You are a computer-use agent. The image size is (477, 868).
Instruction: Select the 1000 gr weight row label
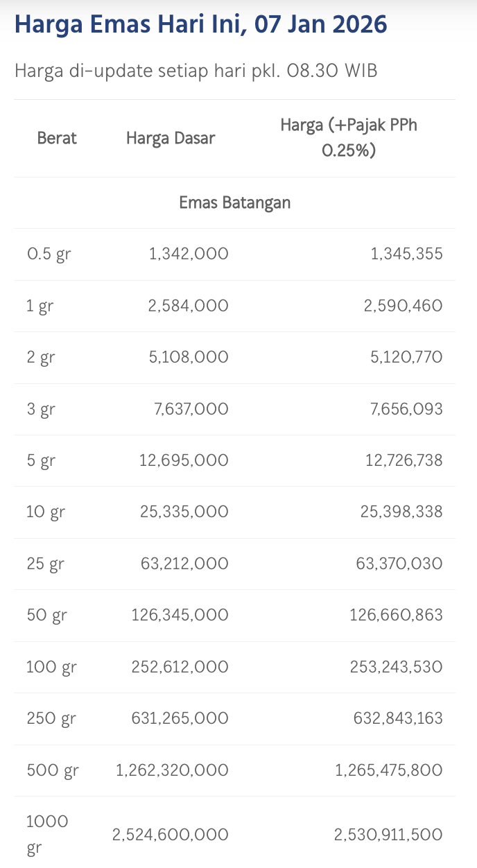coord(47,835)
